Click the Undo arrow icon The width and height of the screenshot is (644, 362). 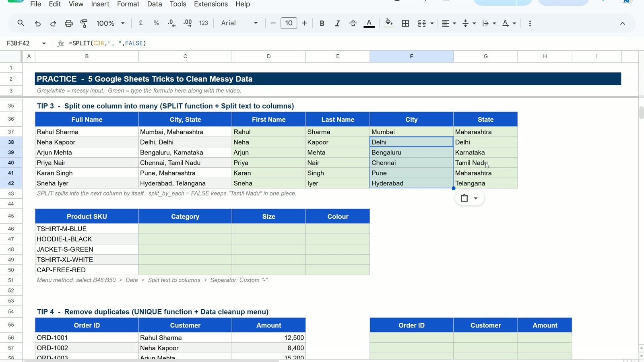(x=37, y=23)
